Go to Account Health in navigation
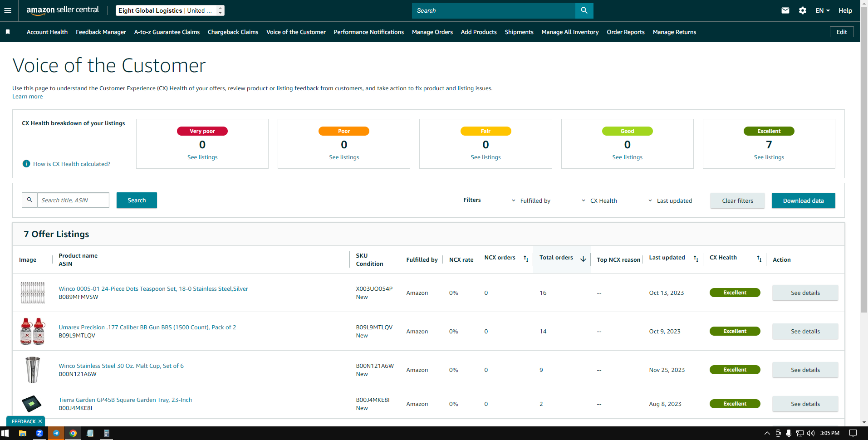The height and width of the screenshot is (440, 868). 47,32
